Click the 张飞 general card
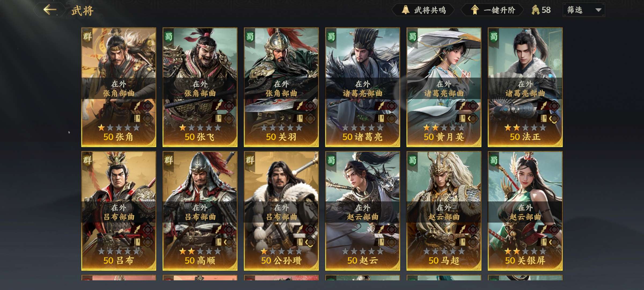Image resolution: width=644 pixels, height=290 pixels. tap(200, 87)
